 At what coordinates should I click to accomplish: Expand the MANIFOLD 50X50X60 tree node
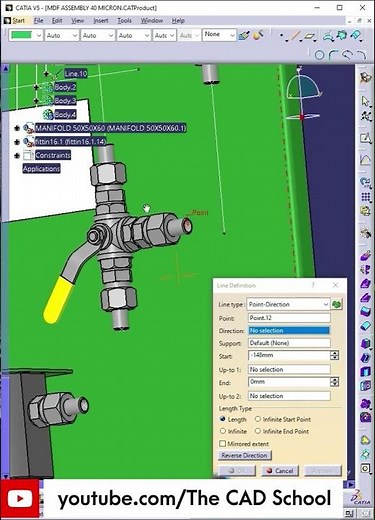[17, 128]
